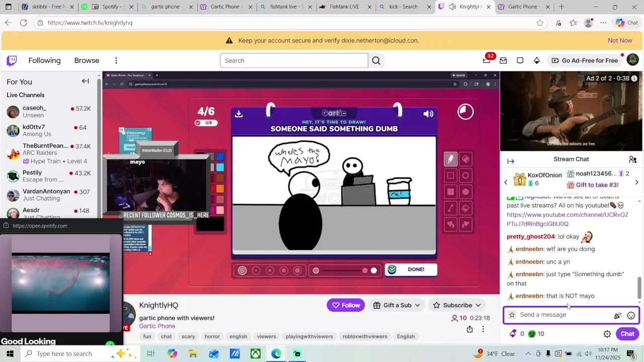
Task: Select the fourth brush size circle
Action: point(284,270)
